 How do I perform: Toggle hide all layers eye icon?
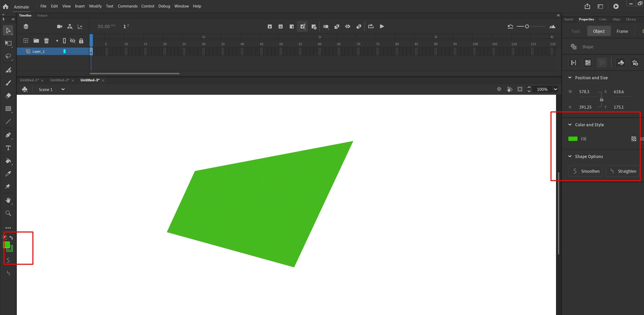[x=73, y=41]
